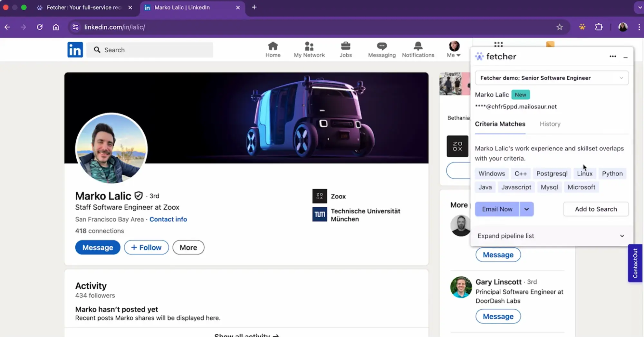
Task: Switch to the Criteria Matches tab
Action: (500, 124)
